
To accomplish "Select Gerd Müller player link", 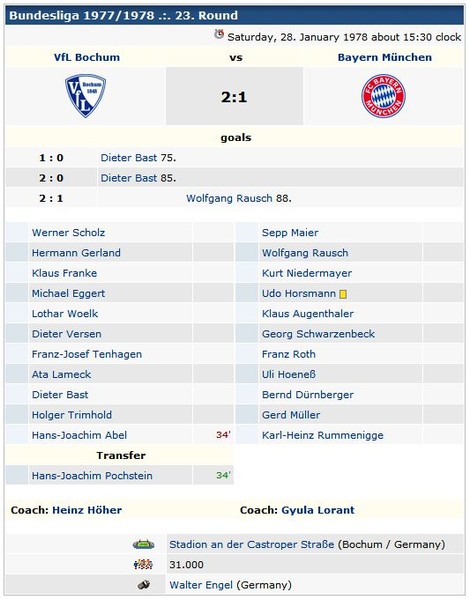I will pos(291,415).
